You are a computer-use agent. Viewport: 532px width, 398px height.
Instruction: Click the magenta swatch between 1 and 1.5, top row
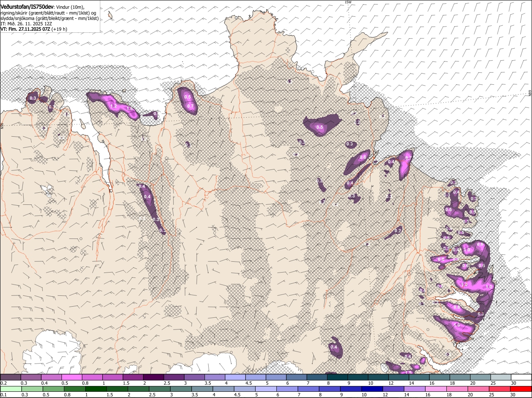coord(113,377)
